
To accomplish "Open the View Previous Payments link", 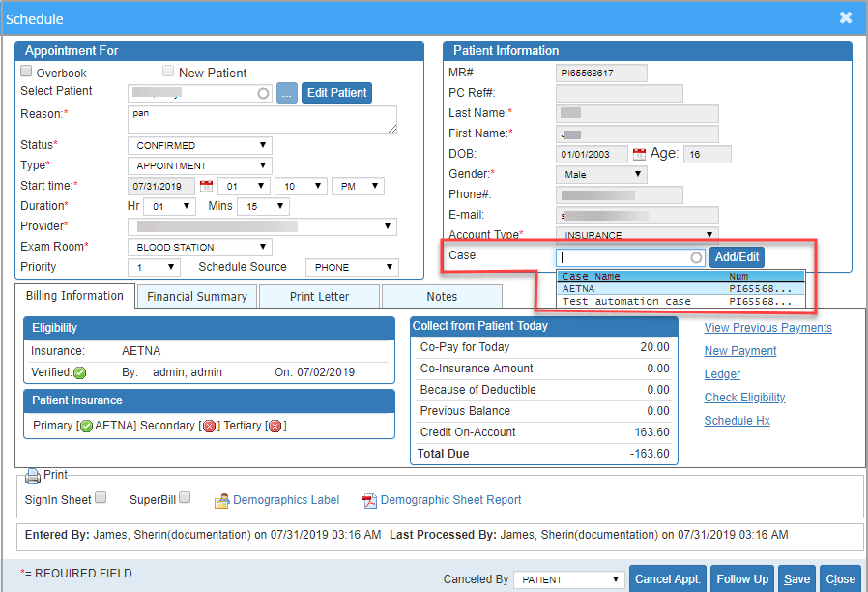I will [x=767, y=328].
